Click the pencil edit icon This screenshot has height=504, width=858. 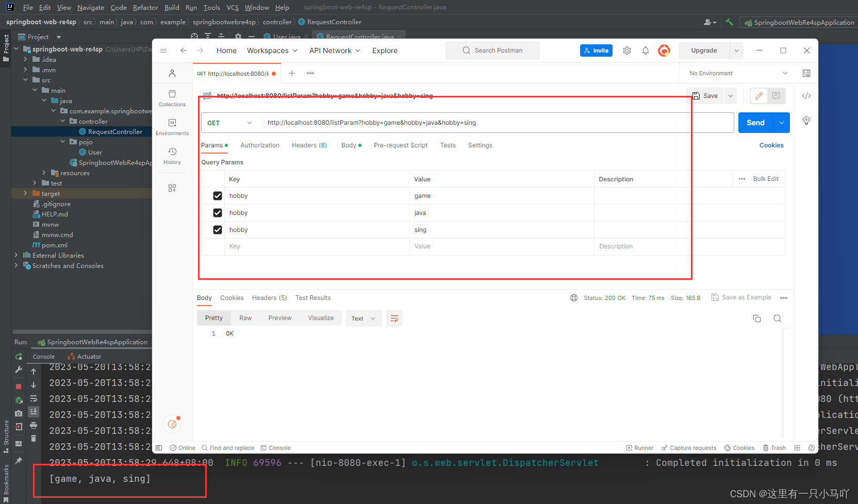759,96
